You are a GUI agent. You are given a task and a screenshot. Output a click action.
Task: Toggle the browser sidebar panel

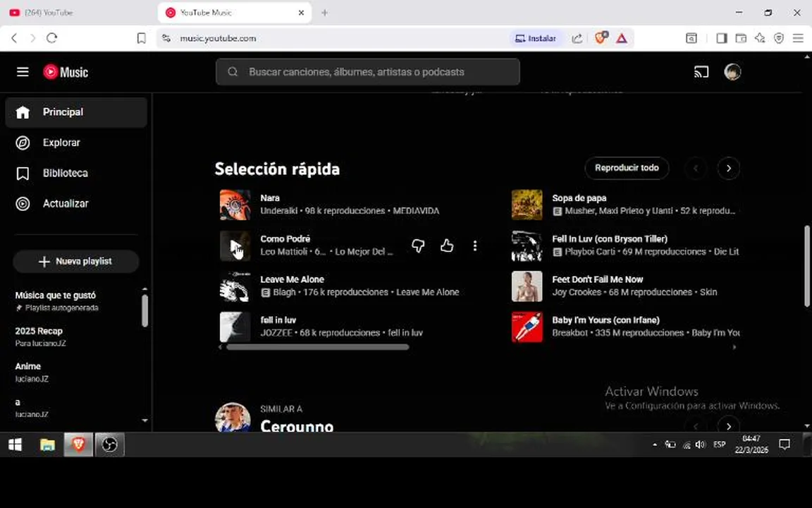(x=721, y=38)
